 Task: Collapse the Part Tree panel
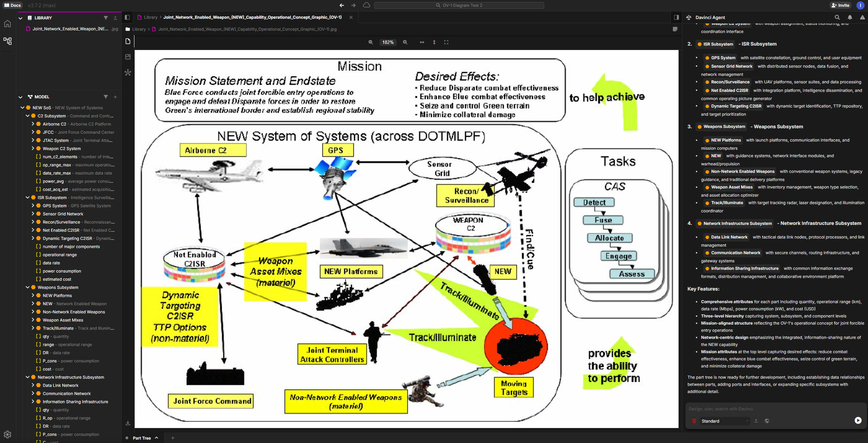pyautogui.click(x=156, y=438)
